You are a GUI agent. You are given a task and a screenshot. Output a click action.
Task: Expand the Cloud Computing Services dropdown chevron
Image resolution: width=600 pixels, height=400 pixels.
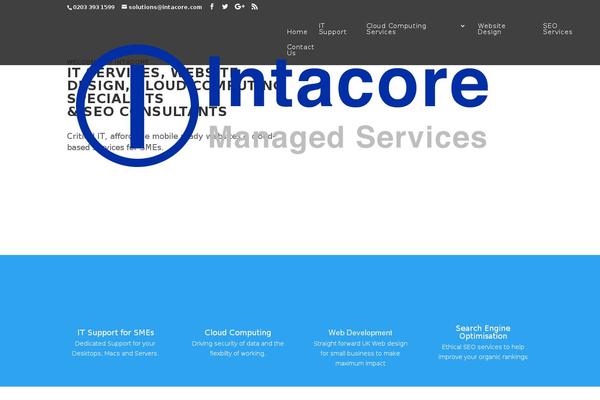pos(462,26)
